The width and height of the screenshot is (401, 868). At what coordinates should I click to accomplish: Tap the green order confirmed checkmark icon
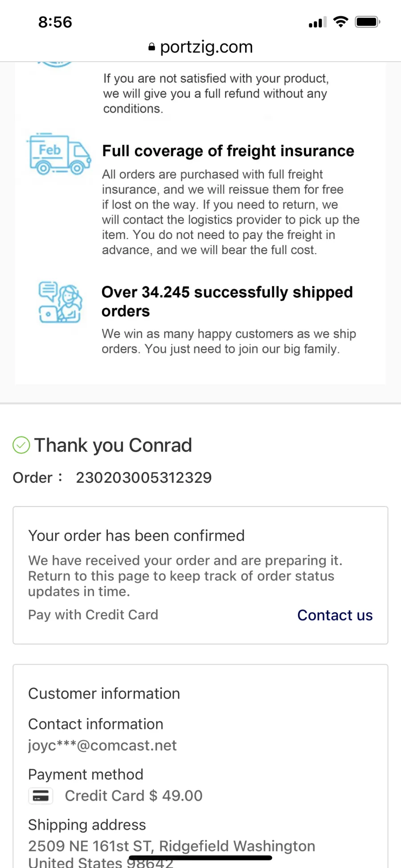click(21, 445)
